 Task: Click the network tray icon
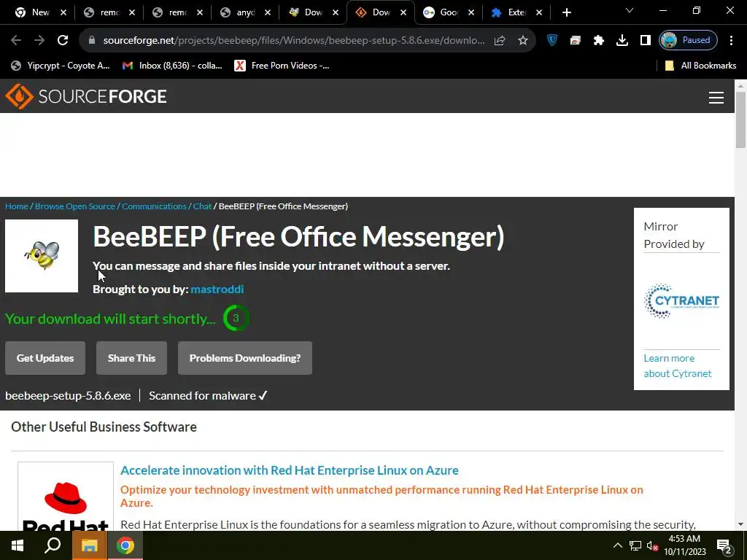pos(635,545)
